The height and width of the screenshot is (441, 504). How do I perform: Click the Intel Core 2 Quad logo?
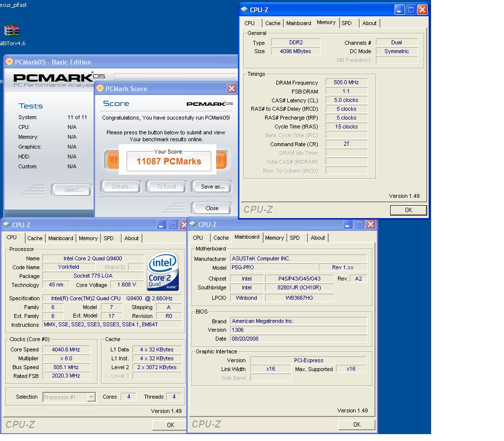tap(163, 272)
